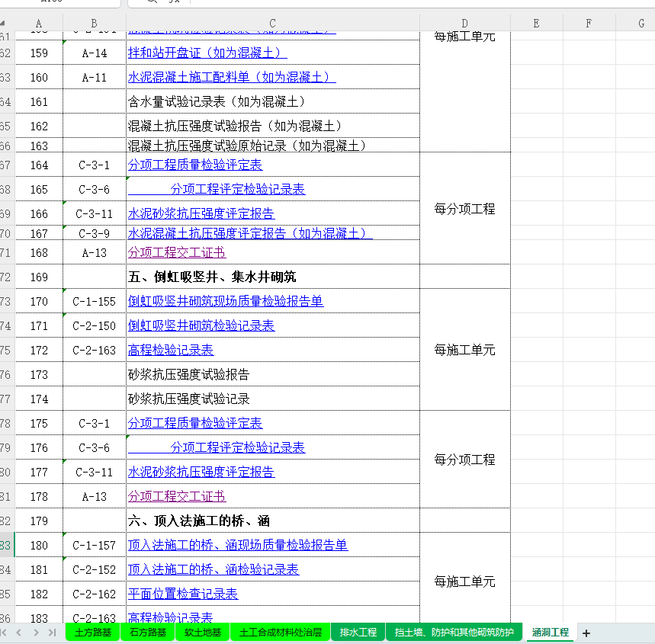Jump to first sheet with navigation arrow
The height and width of the screenshot is (644, 655).
[x=5, y=633]
